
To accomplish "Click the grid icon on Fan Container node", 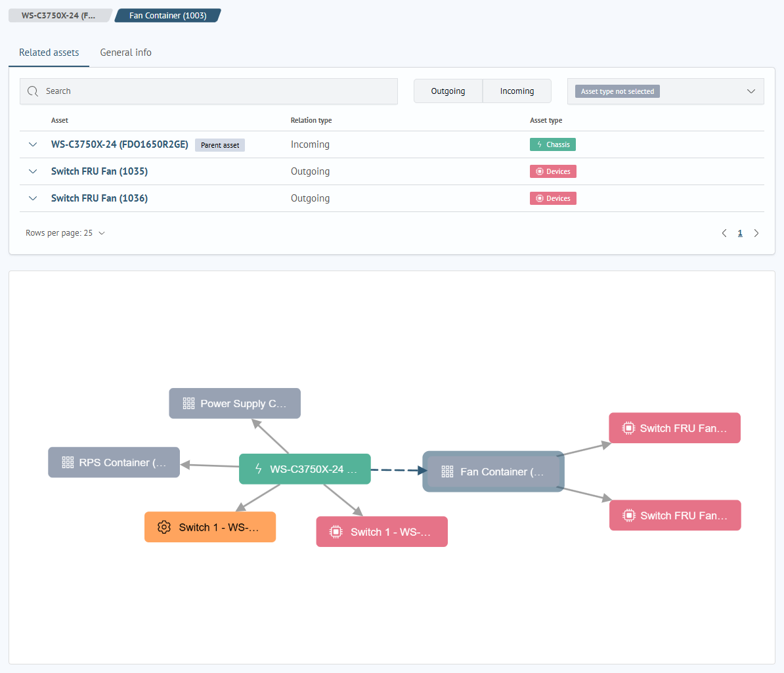I will point(448,471).
